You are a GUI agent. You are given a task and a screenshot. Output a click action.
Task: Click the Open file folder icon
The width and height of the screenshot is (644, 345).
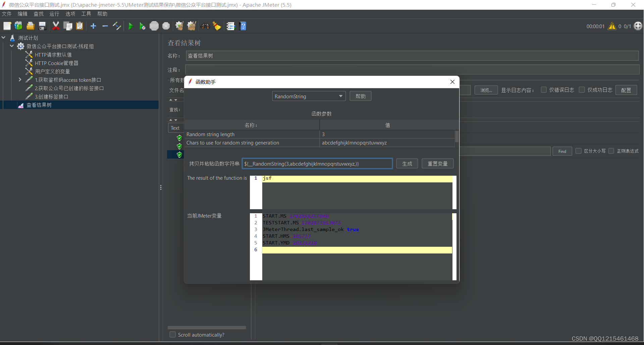pyautogui.click(x=31, y=26)
